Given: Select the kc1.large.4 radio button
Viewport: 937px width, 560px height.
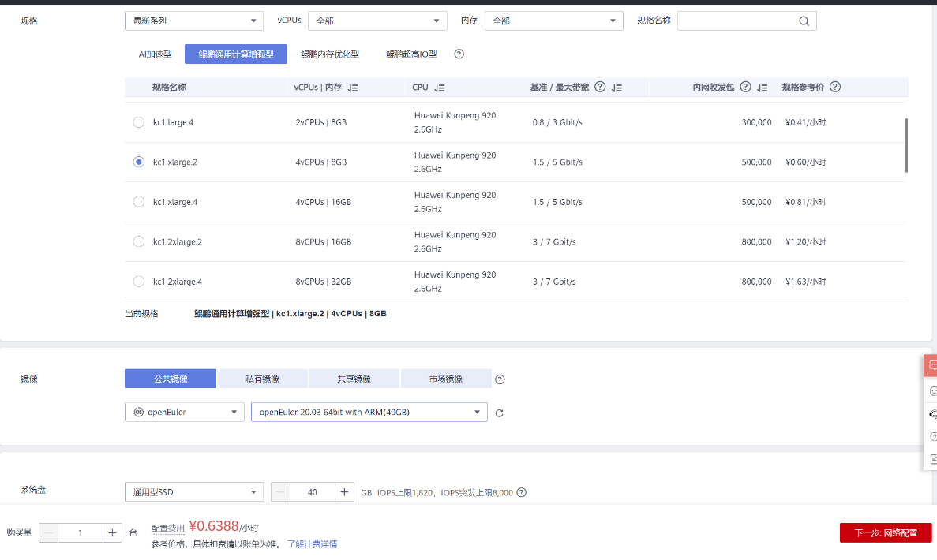Looking at the screenshot, I should 139,121.
